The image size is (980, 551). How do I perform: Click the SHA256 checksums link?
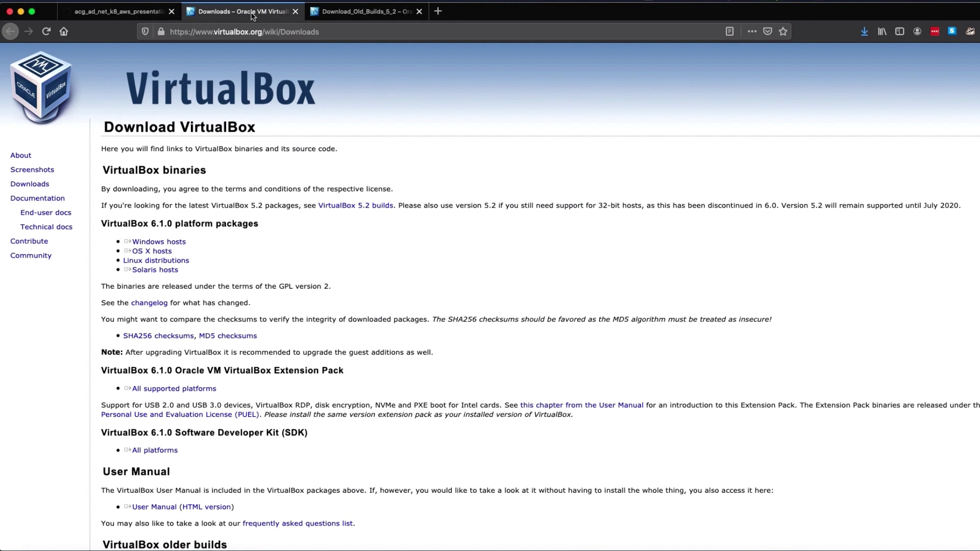pos(158,336)
